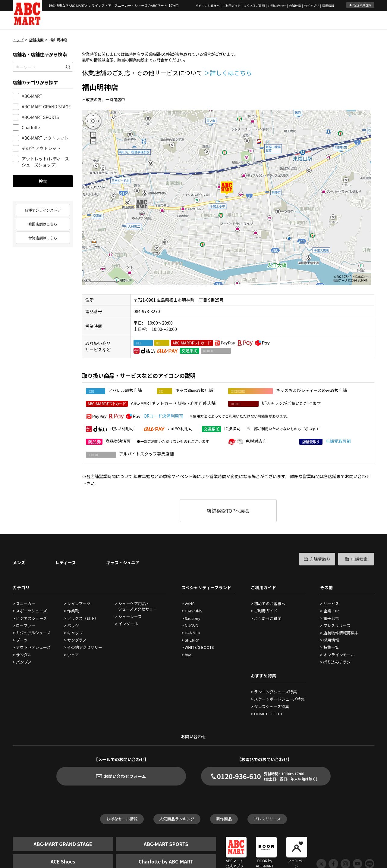This screenshot has width=387, height=868.
Task: Click the R Pay icon in store services
Action: [245, 343]
